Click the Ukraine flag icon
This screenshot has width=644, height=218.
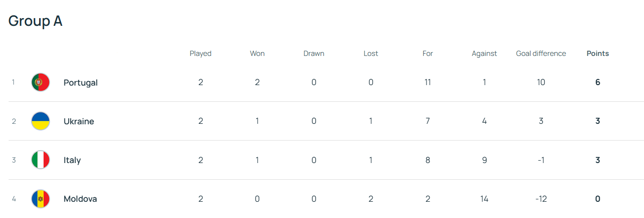[41, 121]
